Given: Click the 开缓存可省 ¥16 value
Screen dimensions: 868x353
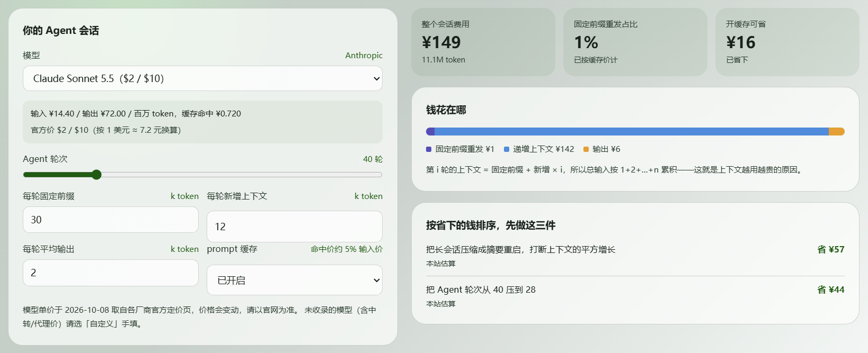Looking at the screenshot, I should [x=741, y=42].
